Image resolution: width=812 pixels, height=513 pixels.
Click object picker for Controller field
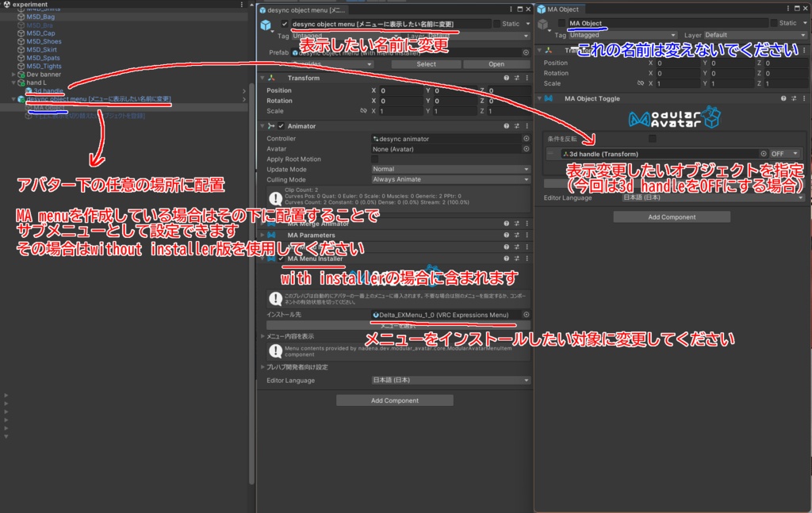[527, 139]
